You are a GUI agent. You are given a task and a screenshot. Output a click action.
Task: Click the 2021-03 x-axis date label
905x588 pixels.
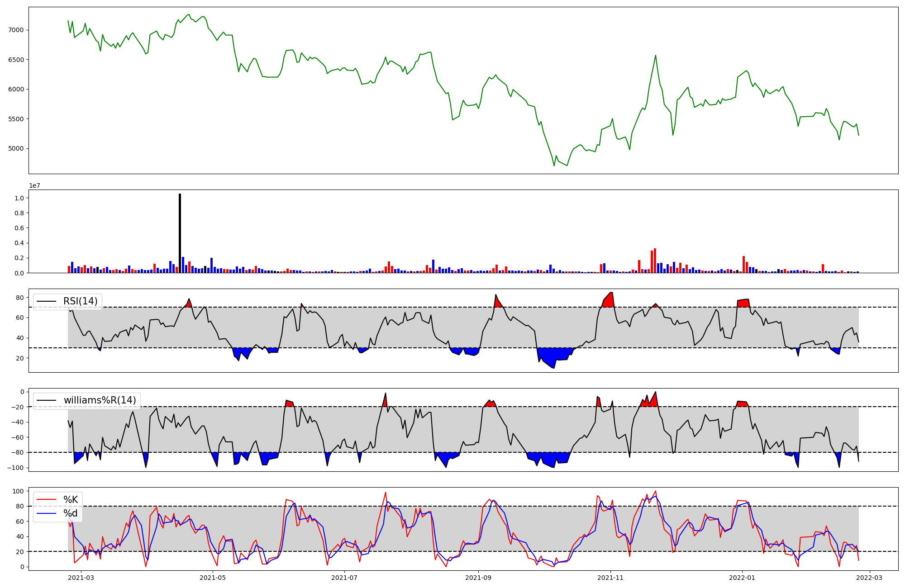(x=81, y=578)
